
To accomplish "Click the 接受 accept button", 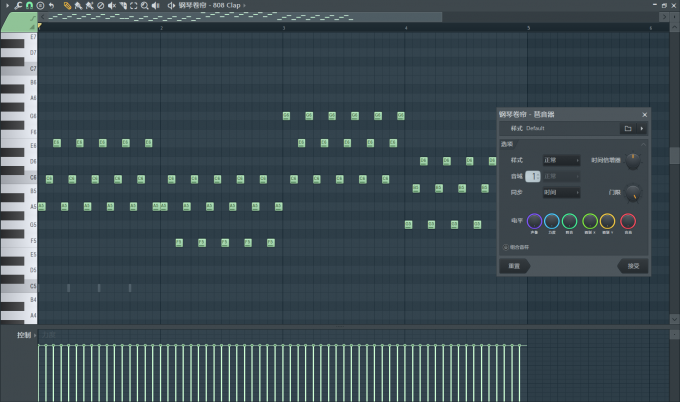I will pos(632,266).
